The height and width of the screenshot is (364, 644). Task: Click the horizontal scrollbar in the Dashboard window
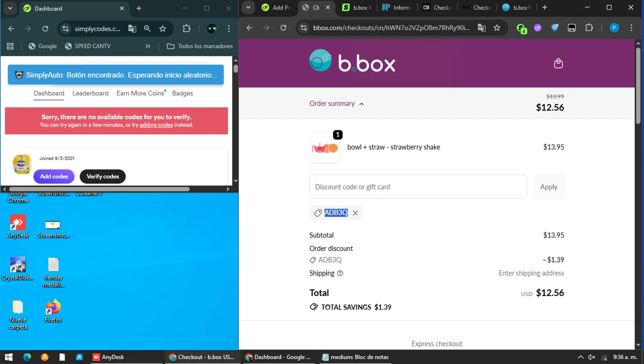(99, 189)
